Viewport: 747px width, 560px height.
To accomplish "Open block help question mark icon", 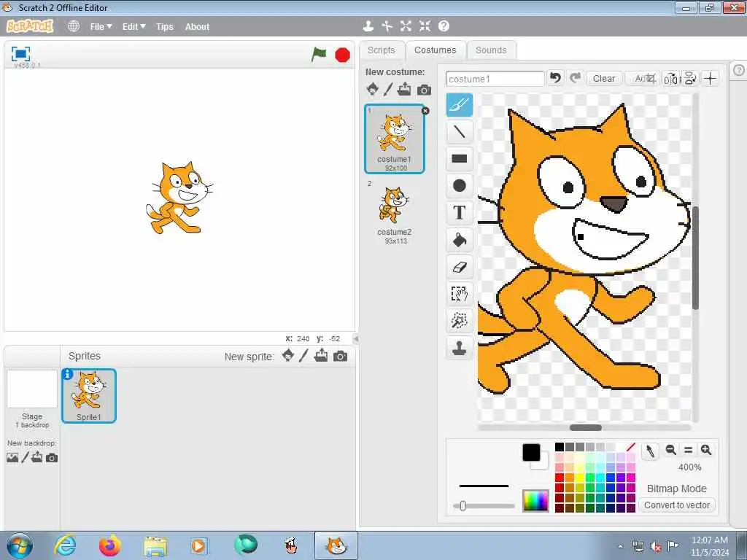I will point(444,26).
